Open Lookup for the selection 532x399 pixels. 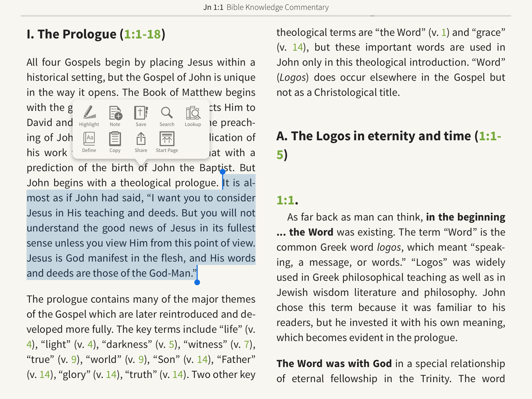193,116
